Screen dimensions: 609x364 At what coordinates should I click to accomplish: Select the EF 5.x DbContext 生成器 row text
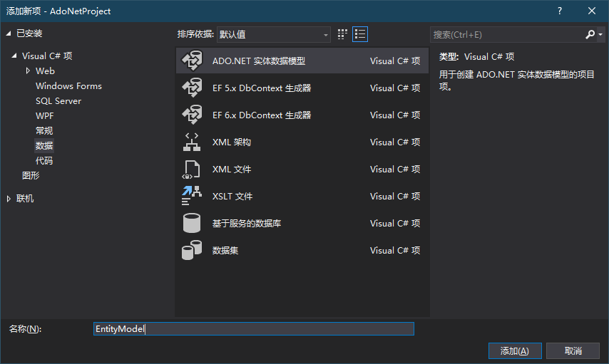pos(262,88)
